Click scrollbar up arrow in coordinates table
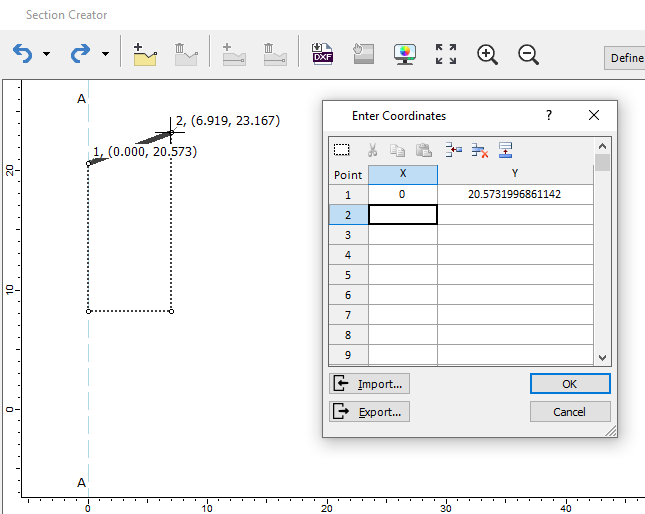This screenshot has height=514, width=645. [602, 146]
